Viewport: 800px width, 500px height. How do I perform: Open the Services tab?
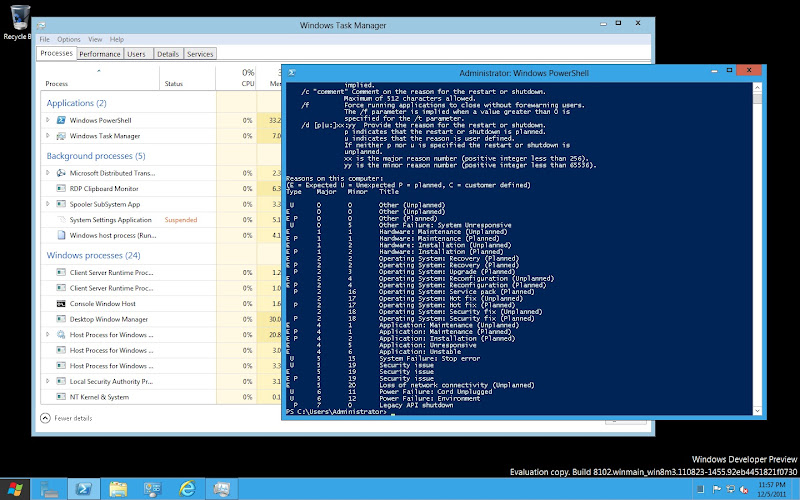(200, 54)
